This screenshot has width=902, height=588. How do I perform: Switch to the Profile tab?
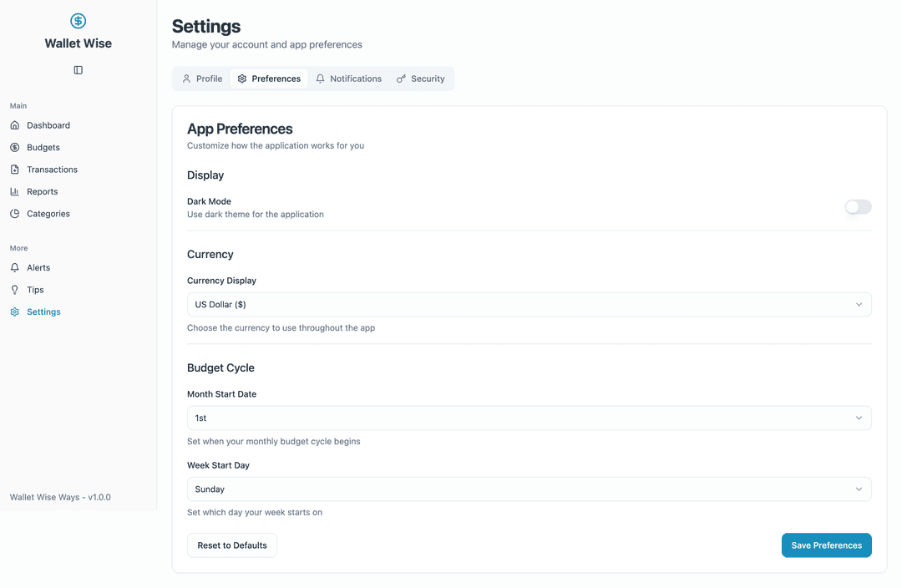pos(200,78)
